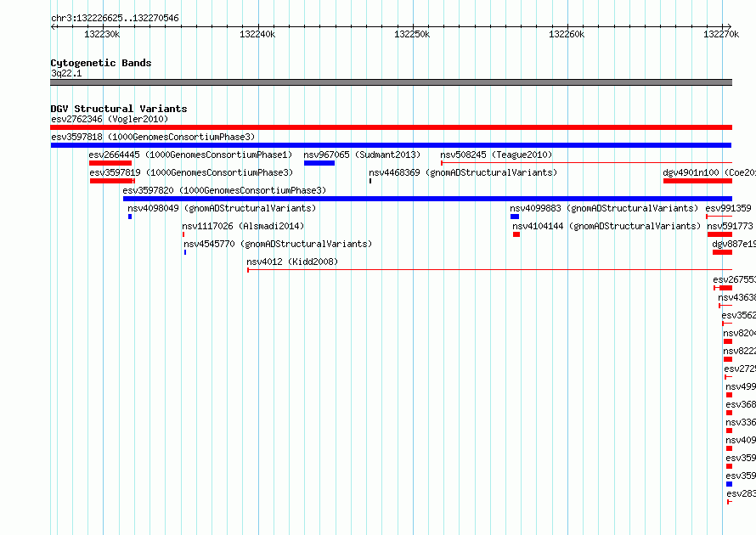Click the 132250k ruler tick label
The height and width of the screenshot is (535, 756).
412,34
